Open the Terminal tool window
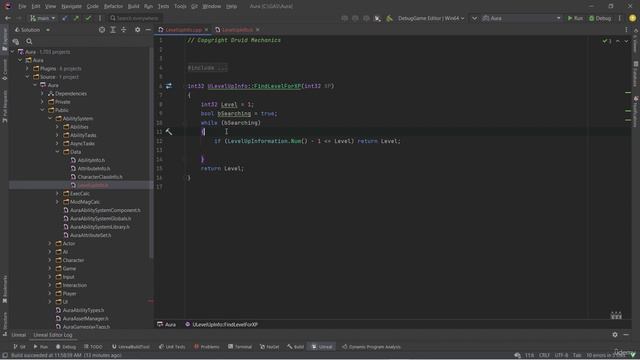Screen dimensions: 640x360 [x=240, y=347]
